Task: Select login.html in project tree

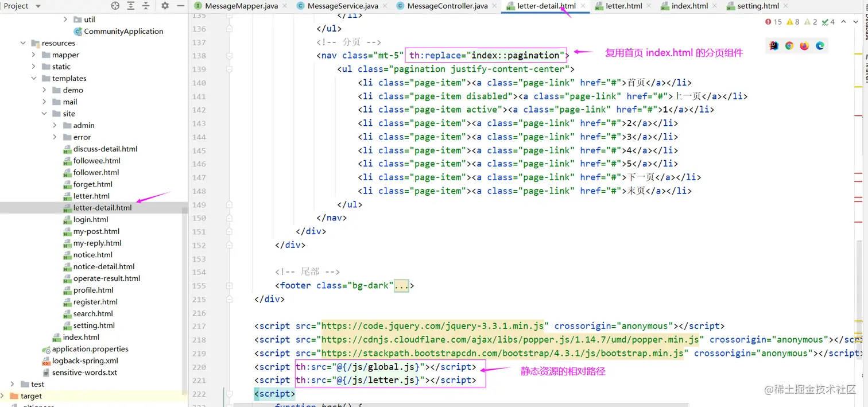Action: pos(90,220)
